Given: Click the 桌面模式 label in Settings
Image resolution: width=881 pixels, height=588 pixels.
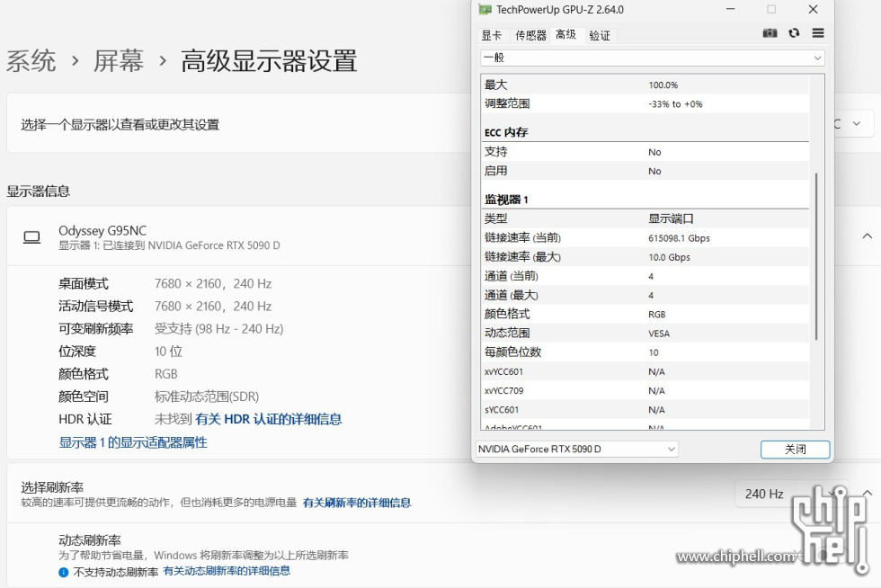Looking at the screenshot, I should [84, 284].
